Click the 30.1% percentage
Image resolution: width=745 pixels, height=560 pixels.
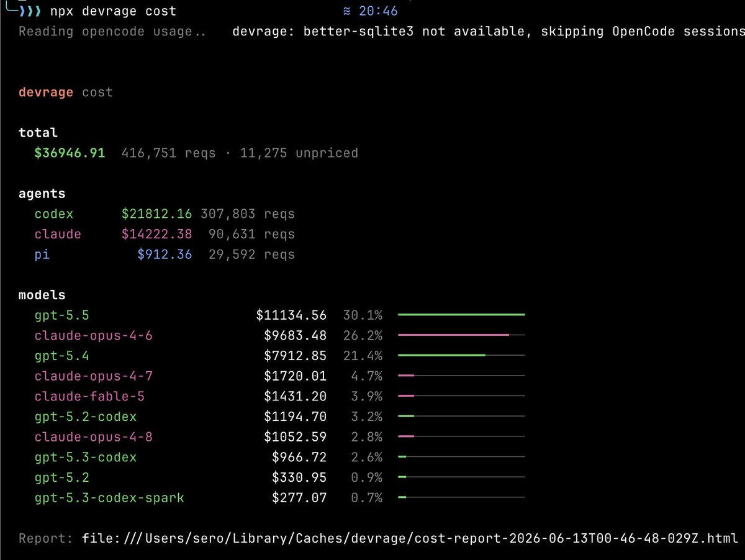tap(363, 315)
